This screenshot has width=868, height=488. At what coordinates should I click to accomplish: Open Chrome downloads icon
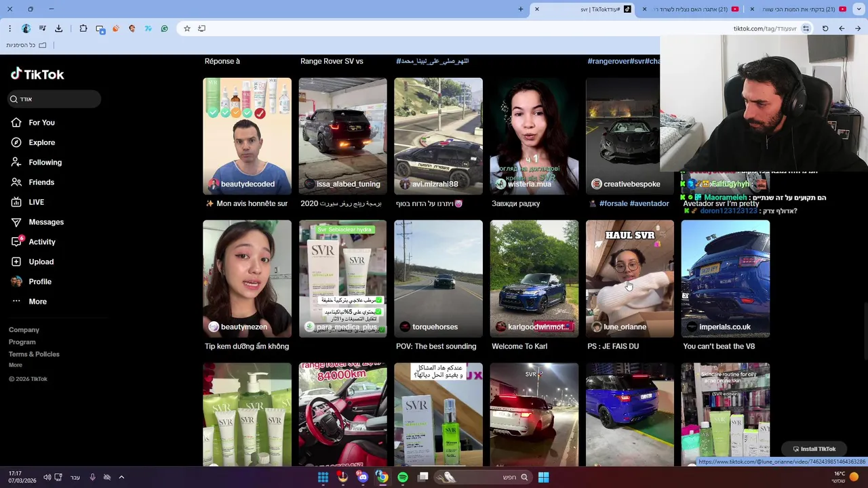[58, 28]
